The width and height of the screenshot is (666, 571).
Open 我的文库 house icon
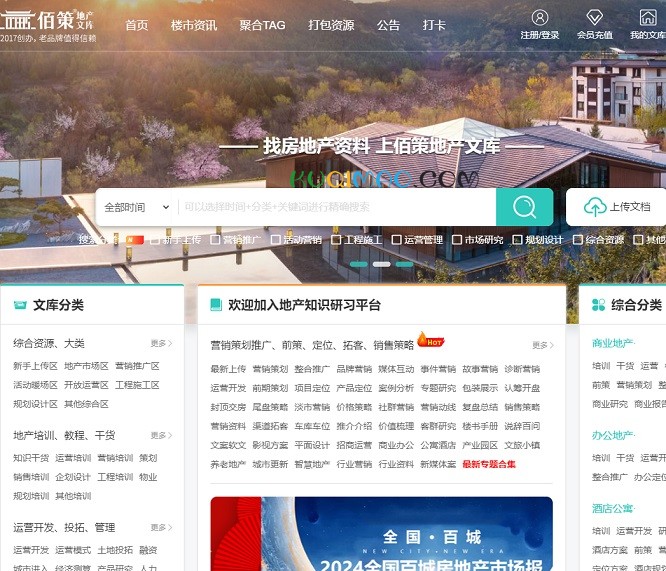click(648, 17)
